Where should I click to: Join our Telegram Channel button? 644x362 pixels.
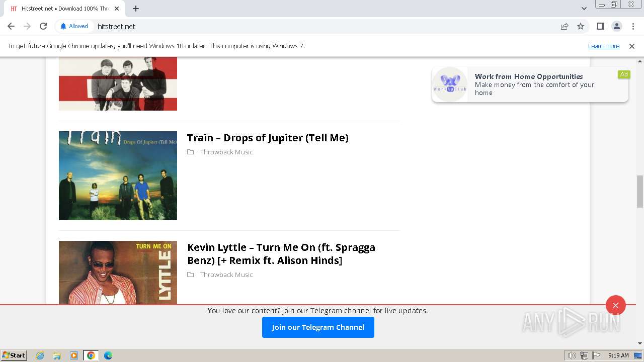tap(318, 327)
